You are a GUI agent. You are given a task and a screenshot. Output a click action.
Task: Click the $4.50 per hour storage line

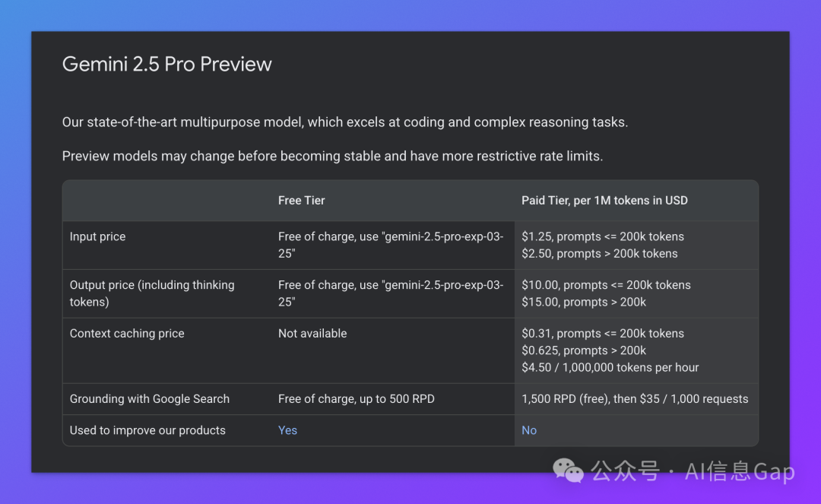click(x=610, y=367)
